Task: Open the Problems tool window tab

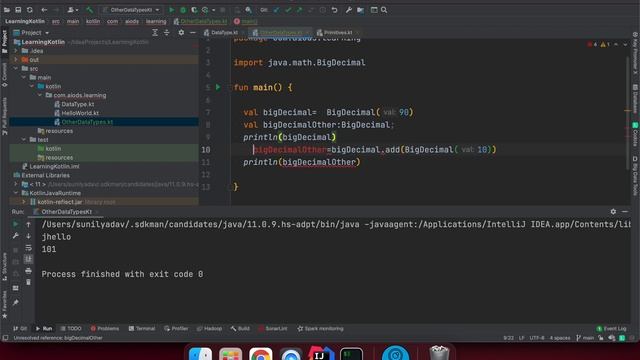Action: pos(105,329)
